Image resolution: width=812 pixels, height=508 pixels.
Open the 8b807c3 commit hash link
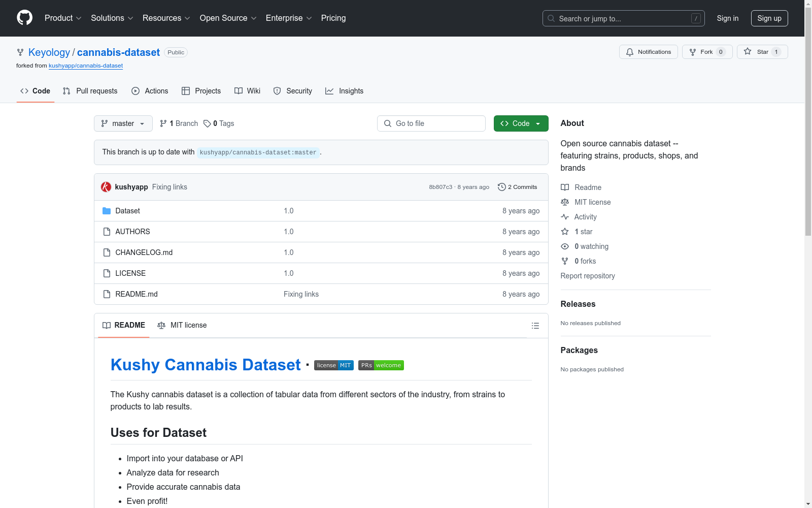click(x=441, y=187)
